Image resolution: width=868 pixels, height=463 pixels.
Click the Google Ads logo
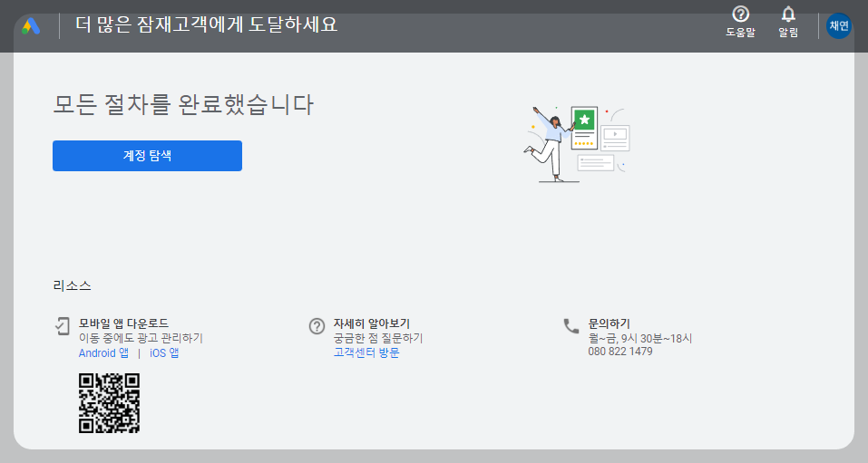coord(31,26)
